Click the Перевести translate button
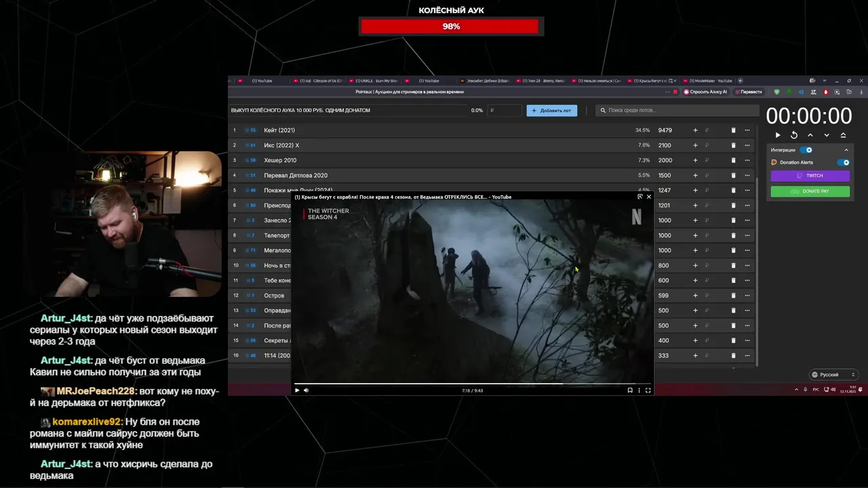The height and width of the screenshot is (488, 868). (748, 91)
